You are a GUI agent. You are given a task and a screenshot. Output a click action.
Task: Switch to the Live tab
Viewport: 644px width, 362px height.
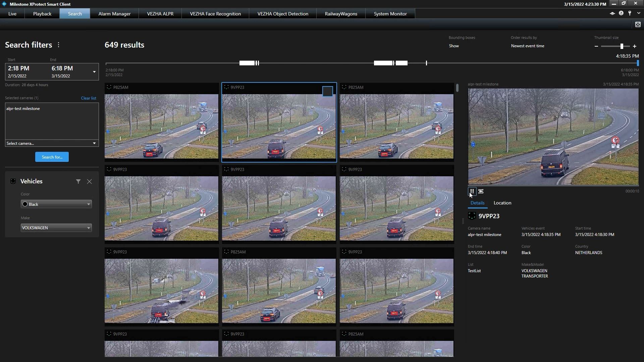click(x=12, y=14)
